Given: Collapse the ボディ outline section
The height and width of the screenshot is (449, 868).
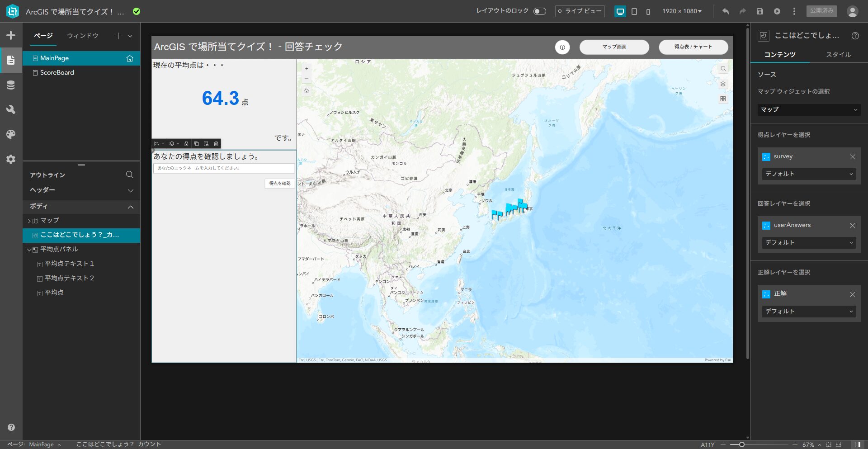Looking at the screenshot, I should 131,207.
